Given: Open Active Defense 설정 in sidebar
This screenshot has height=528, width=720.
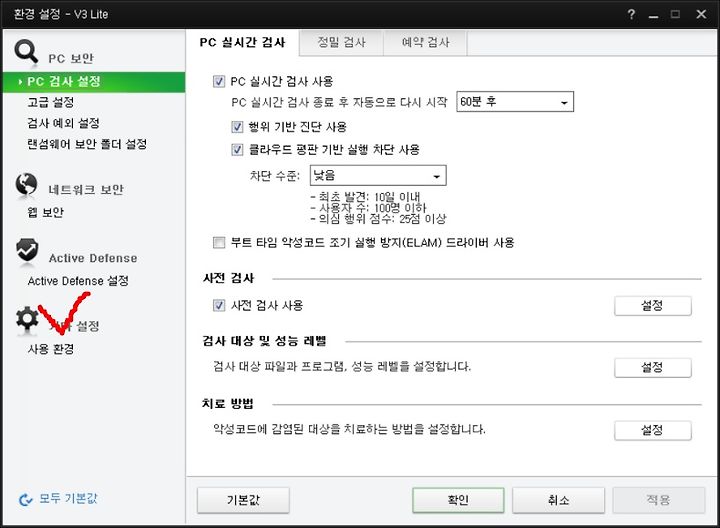Looking at the screenshot, I should tap(78, 281).
